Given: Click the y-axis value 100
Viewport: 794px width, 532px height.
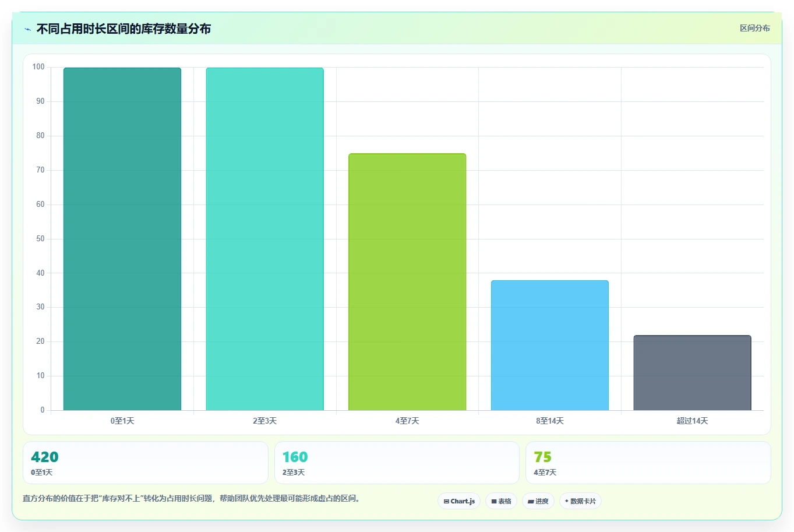Looking at the screenshot, I should 38,67.
